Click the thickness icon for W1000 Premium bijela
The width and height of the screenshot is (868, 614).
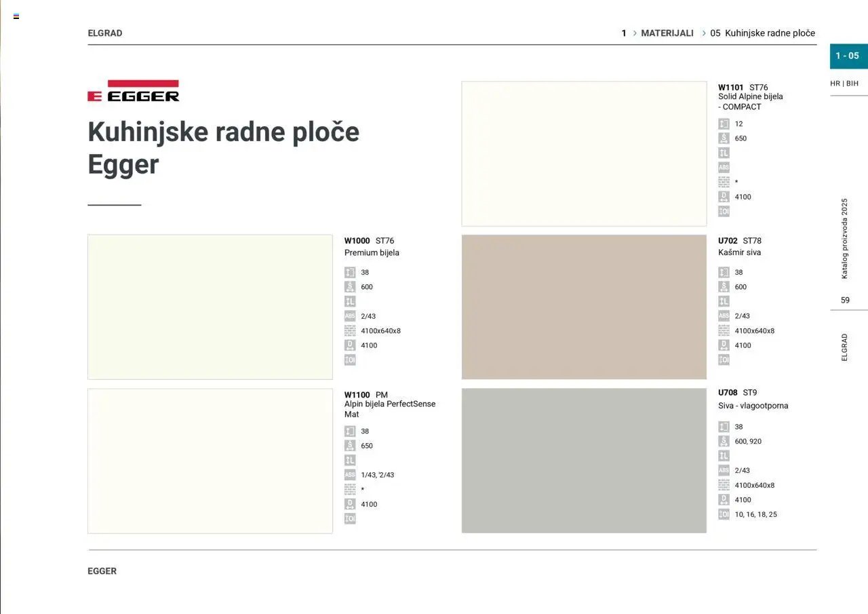(350, 272)
